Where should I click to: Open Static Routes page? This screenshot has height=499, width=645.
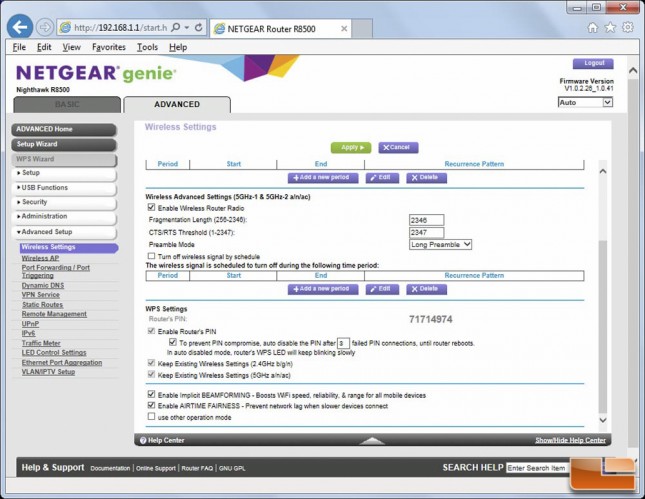click(42, 305)
